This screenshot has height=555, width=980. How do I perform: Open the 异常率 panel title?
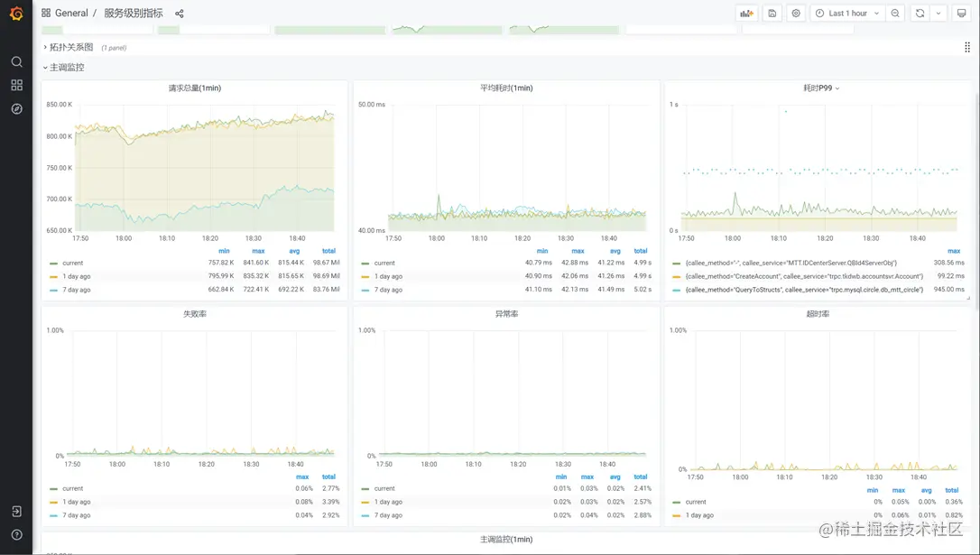[506, 314]
